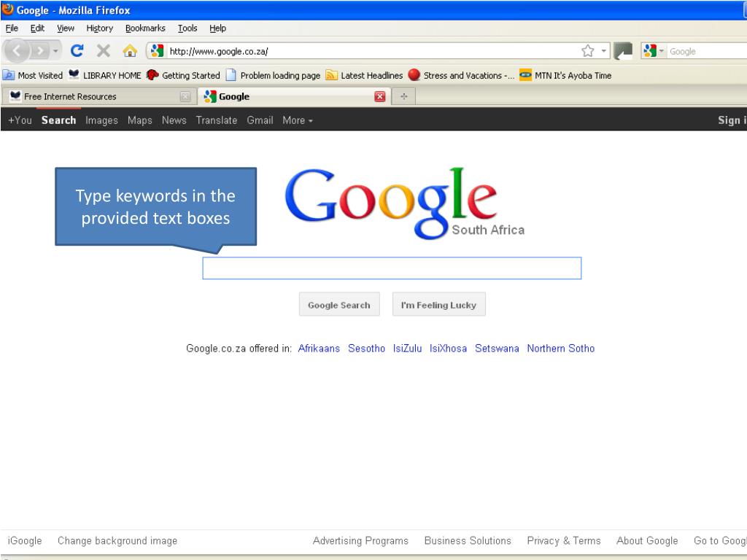Go back with the Back arrow button
Screen dimensions: 747x560
click(17, 50)
